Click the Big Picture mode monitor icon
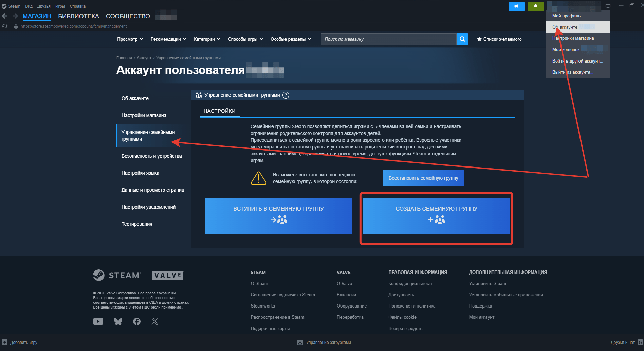This screenshot has height=351, width=644. click(608, 6)
